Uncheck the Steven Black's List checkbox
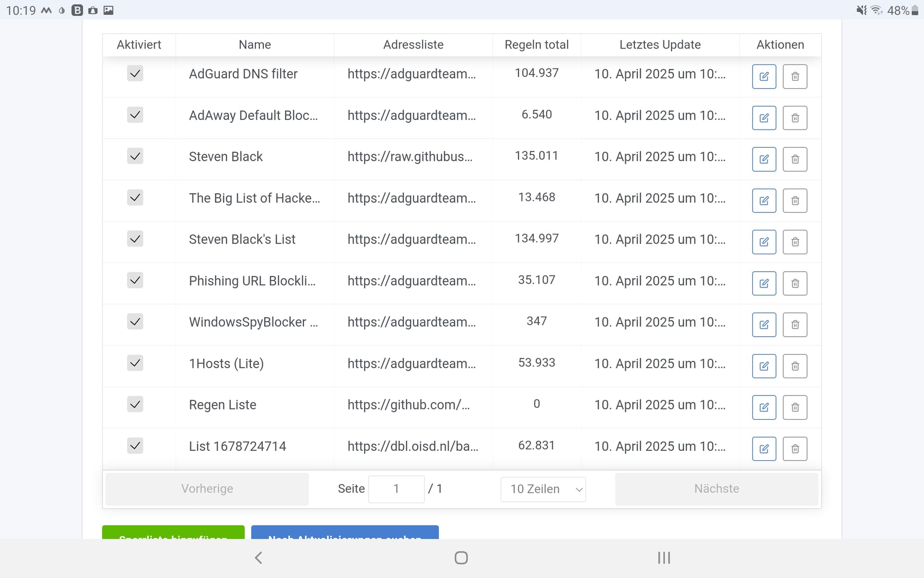 tap(135, 239)
